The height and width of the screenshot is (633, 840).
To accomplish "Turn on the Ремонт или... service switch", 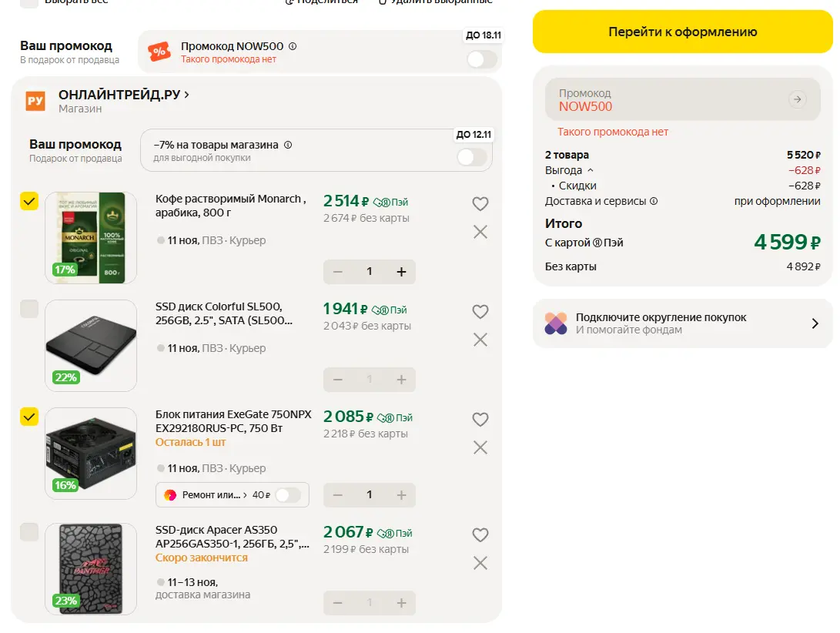I will point(288,494).
